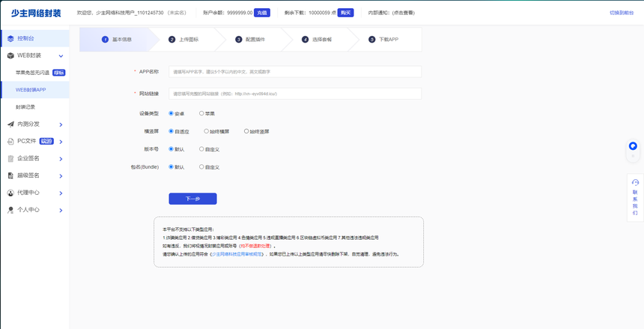Click the 控制台 stack icon in sidebar
The height and width of the screenshot is (329, 644).
click(x=10, y=38)
